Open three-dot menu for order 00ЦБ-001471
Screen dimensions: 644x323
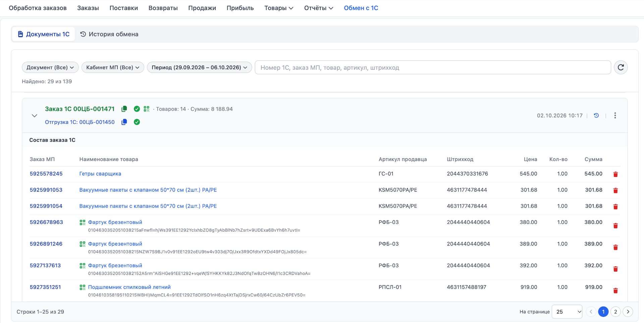point(615,116)
